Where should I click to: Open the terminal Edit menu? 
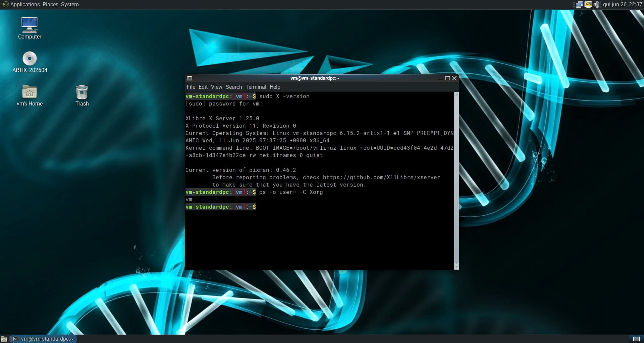(x=203, y=87)
